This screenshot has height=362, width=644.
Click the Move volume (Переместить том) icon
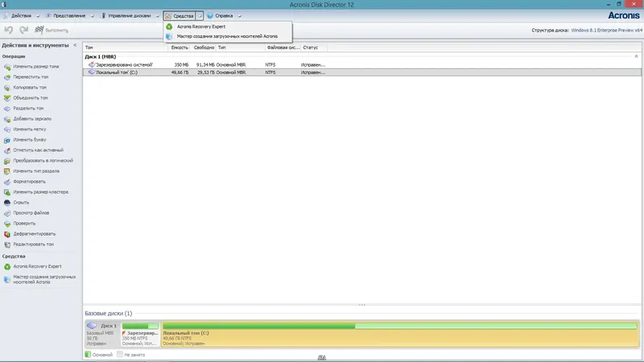(x=7, y=77)
